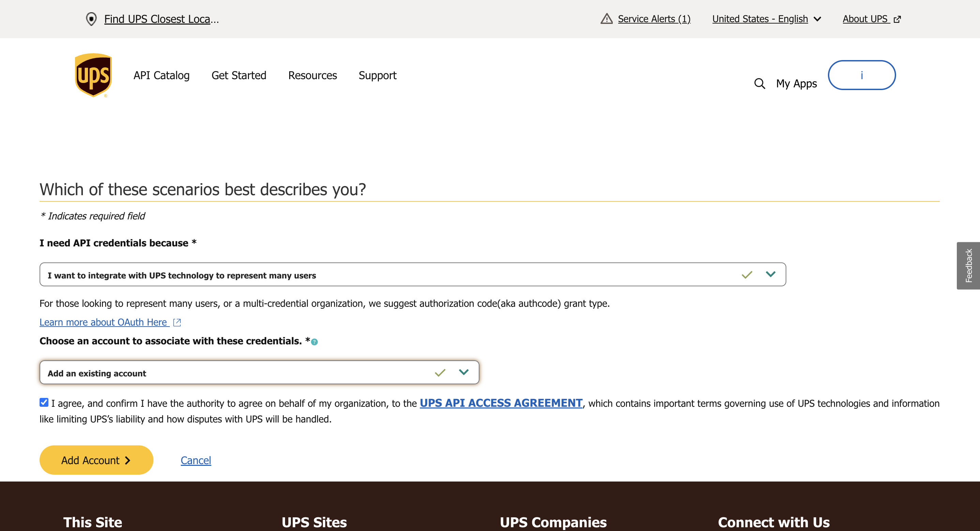Viewport: 980px width, 531px height.
Task: Click the location pin icon
Action: [91, 19]
